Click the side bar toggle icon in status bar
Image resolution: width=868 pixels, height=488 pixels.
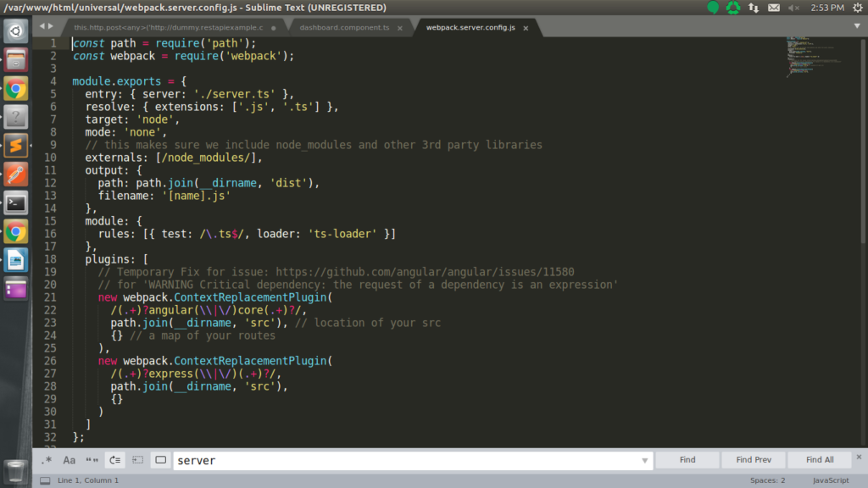coord(46,481)
